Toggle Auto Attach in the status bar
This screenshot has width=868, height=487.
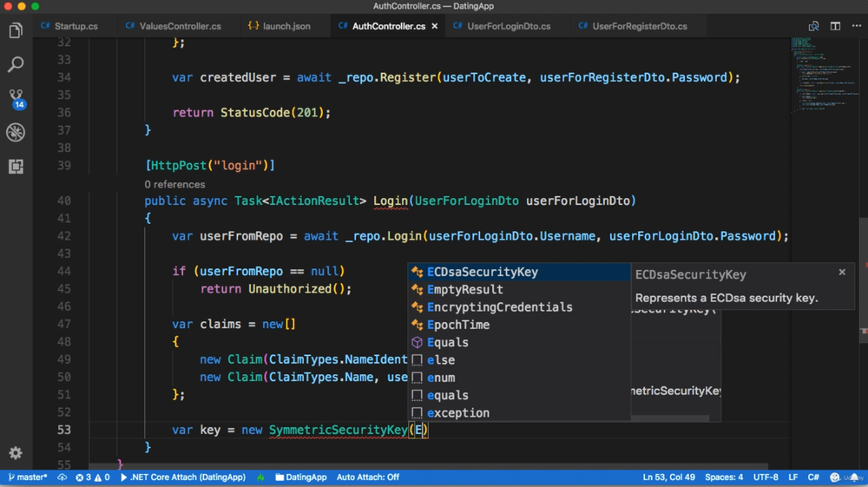coord(367,477)
